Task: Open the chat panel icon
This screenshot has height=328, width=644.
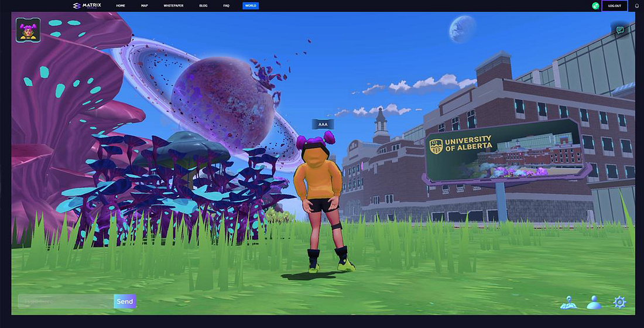Action: (619, 30)
